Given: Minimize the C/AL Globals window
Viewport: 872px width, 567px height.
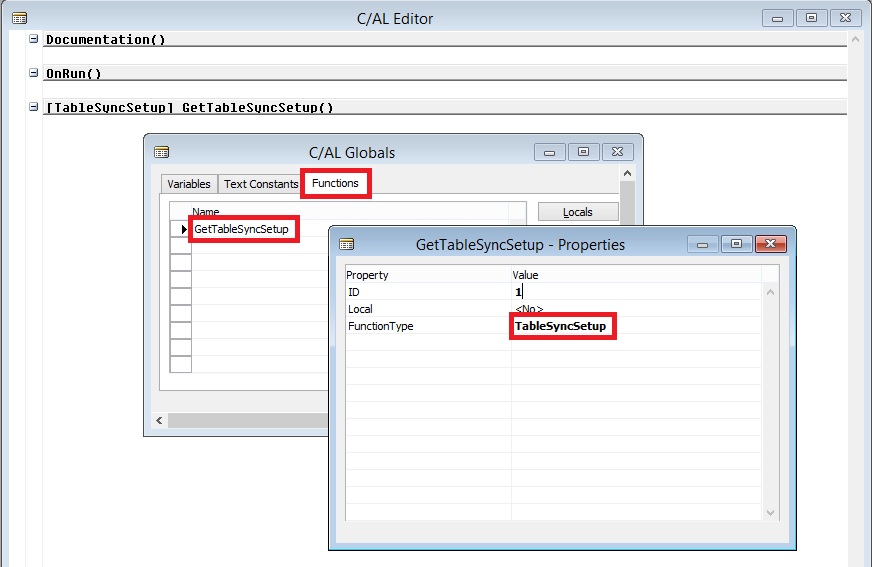Looking at the screenshot, I should 551,152.
